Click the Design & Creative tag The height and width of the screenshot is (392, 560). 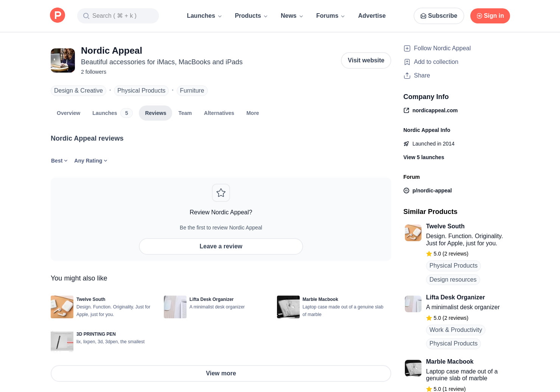click(78, 91)
